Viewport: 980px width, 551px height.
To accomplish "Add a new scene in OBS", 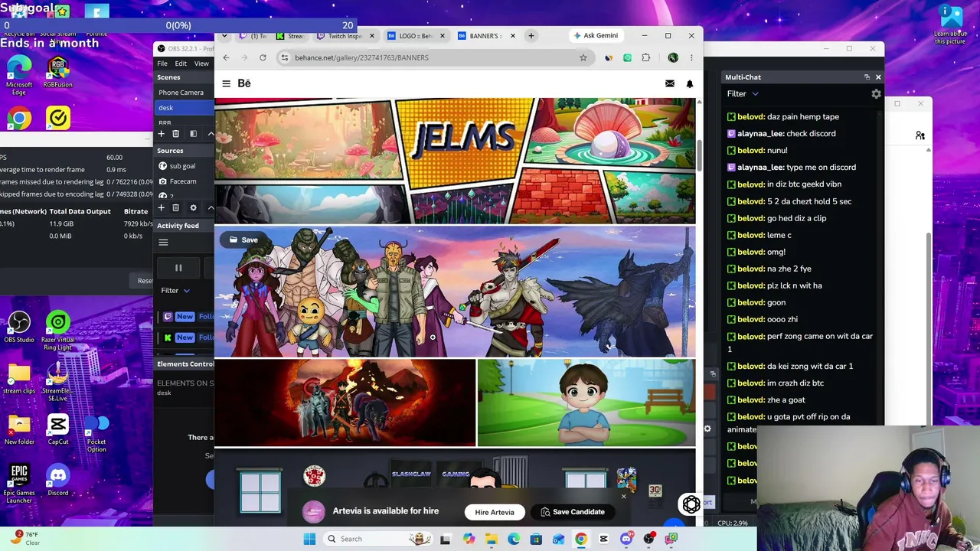I will tap(161, 134).
